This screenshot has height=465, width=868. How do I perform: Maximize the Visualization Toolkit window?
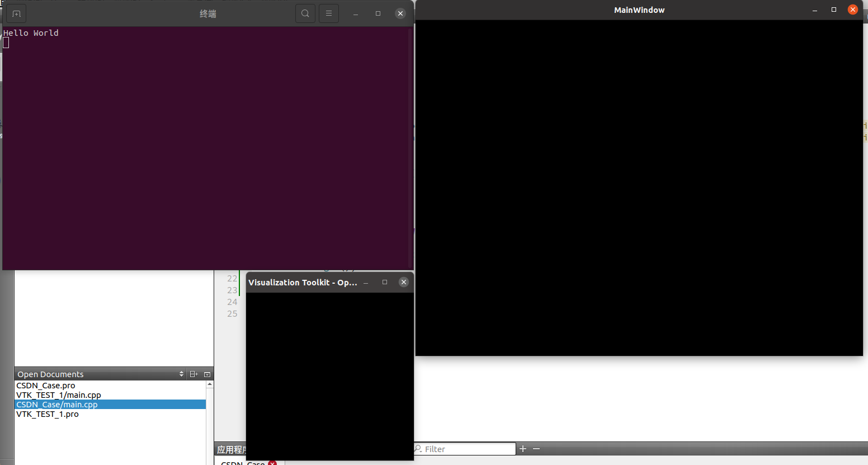point(385,282)
